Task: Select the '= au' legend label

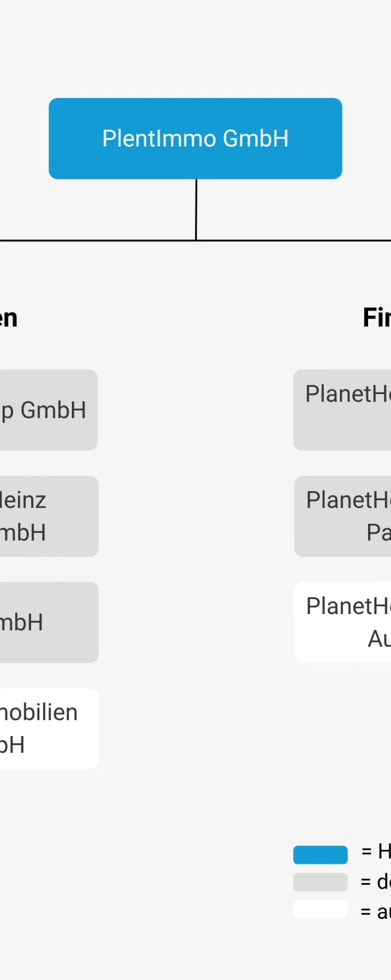Action: click(376, 912)
